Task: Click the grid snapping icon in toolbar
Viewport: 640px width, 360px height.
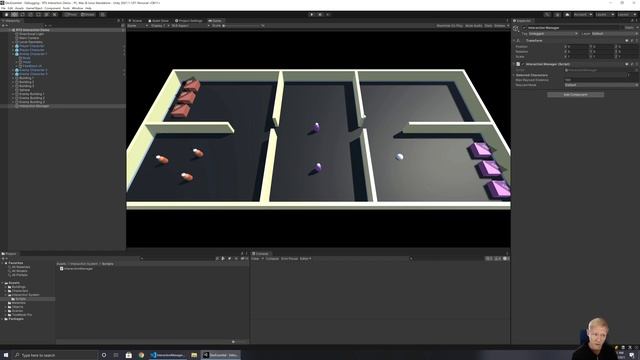Action: (102, 14)
